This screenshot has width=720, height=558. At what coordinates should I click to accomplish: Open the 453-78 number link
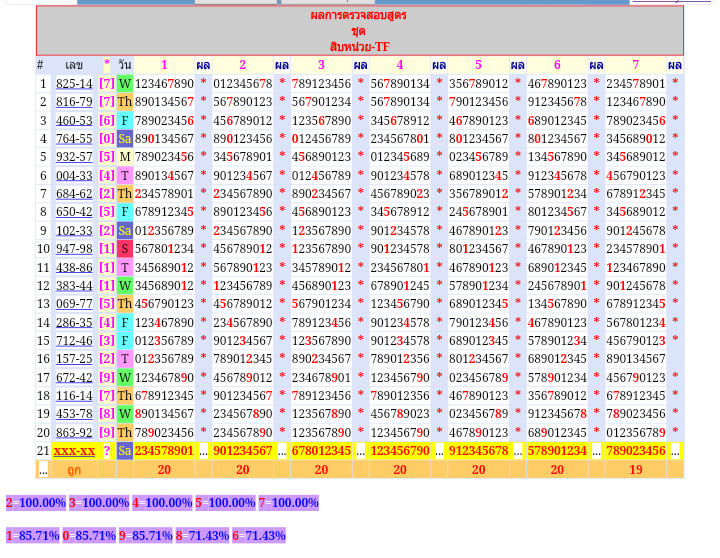click(74, 414)
